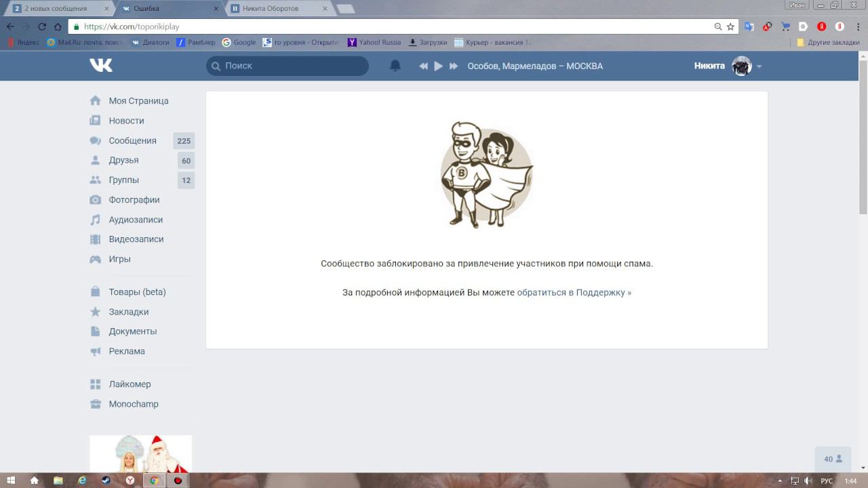Open the Windows Start menu
The width and height of the screenshot is (868, 488).
10,481
